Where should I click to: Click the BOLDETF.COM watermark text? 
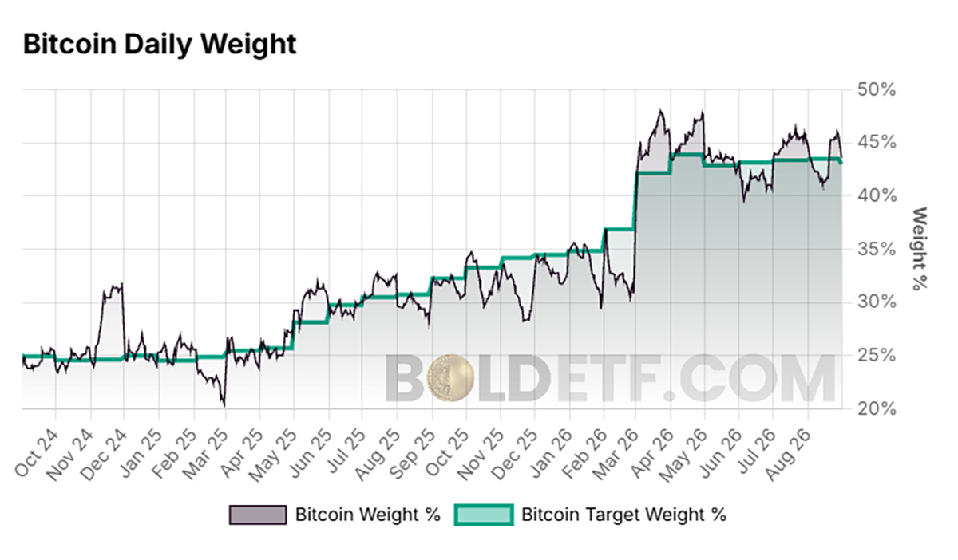pyautogui.click(x=611, y=378)
